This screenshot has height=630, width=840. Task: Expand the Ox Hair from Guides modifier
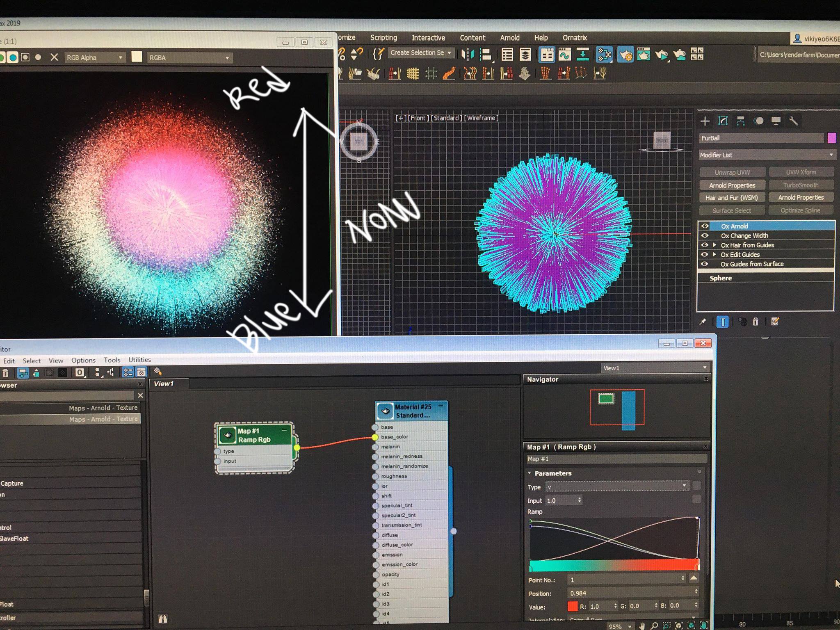pos(714,245)
